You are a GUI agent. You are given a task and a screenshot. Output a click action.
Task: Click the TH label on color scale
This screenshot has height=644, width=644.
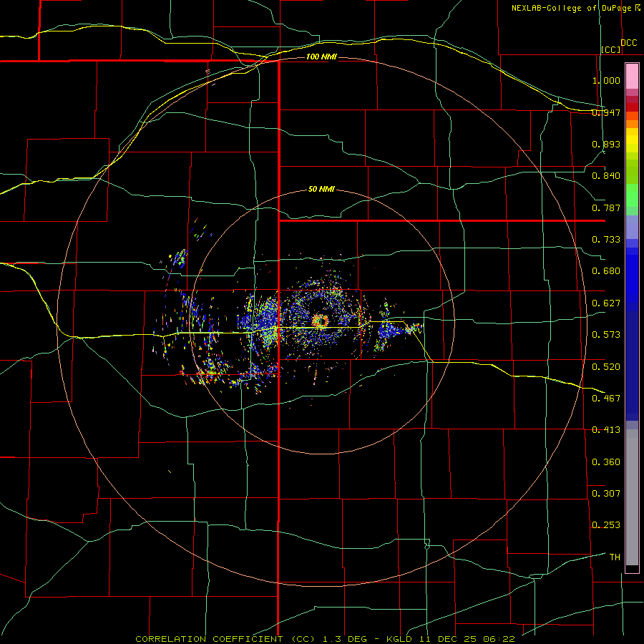point(615,557)
